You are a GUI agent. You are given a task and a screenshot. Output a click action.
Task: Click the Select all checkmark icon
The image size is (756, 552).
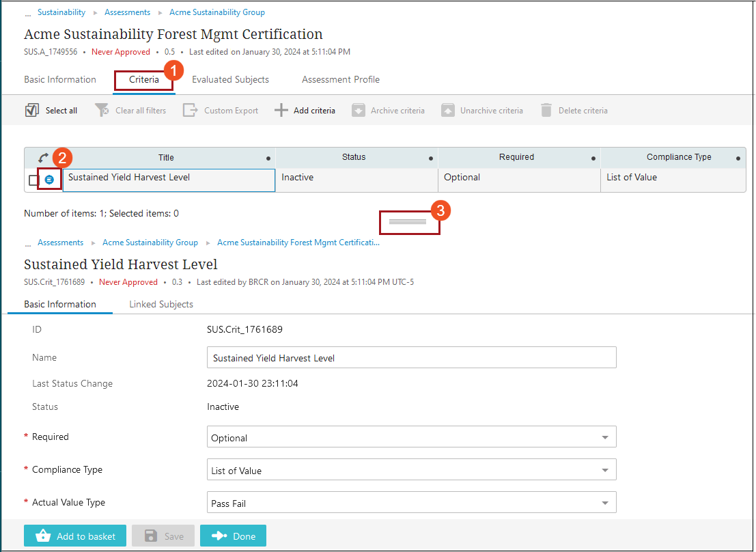(32, 110)
